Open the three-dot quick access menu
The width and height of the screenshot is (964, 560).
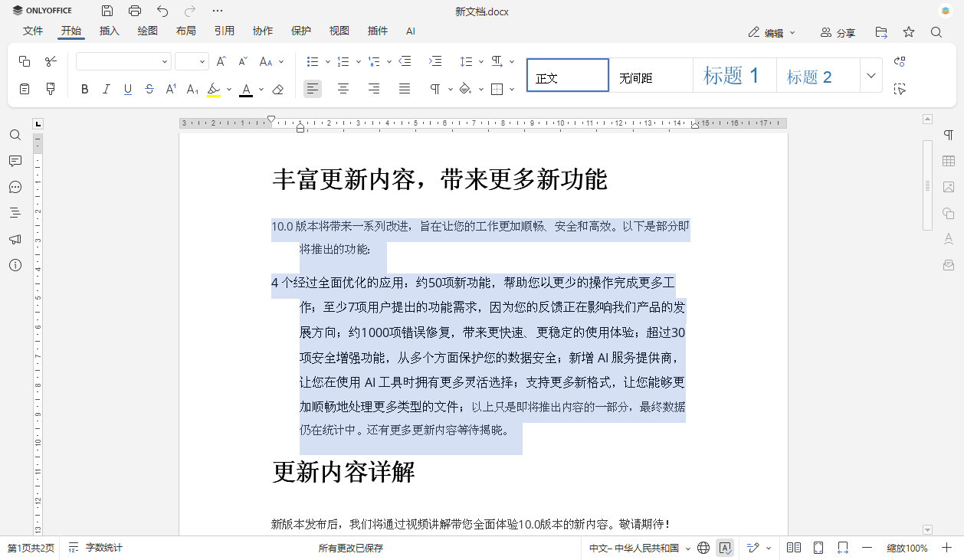point(218,11)
